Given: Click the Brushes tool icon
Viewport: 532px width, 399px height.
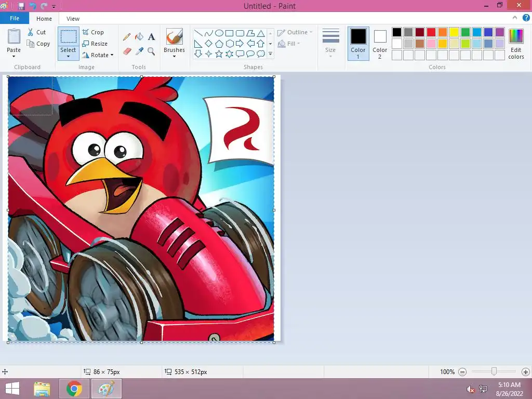Looking at the screenshot, I should pyautogui.click(x=175, y=36).
